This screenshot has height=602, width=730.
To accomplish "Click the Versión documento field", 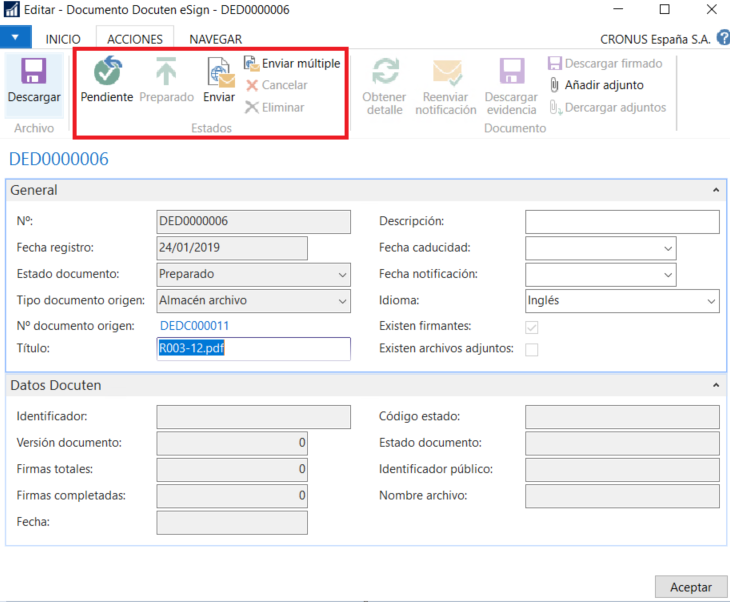I will [232, 443].
